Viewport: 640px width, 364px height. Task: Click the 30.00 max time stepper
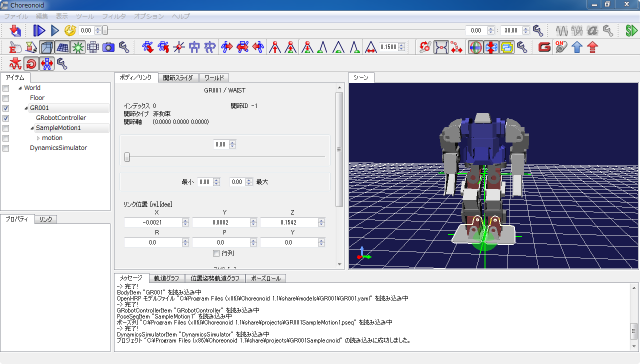526,31
